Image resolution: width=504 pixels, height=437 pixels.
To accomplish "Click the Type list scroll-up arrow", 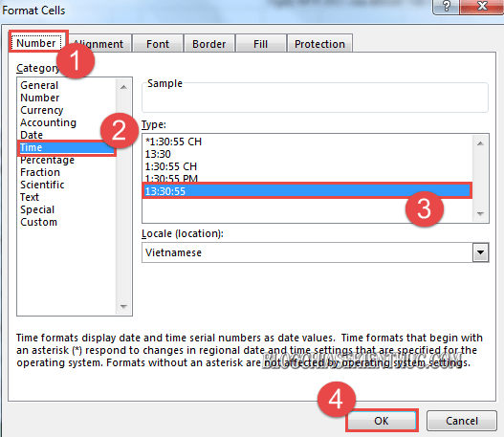I will tap(480, 143).
